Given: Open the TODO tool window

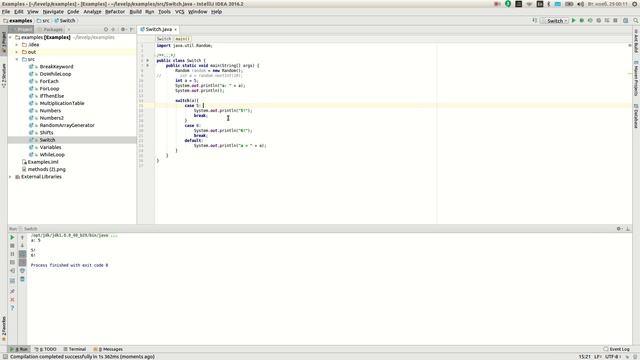Looking at the screenshot, I should (x=45, y=349).
